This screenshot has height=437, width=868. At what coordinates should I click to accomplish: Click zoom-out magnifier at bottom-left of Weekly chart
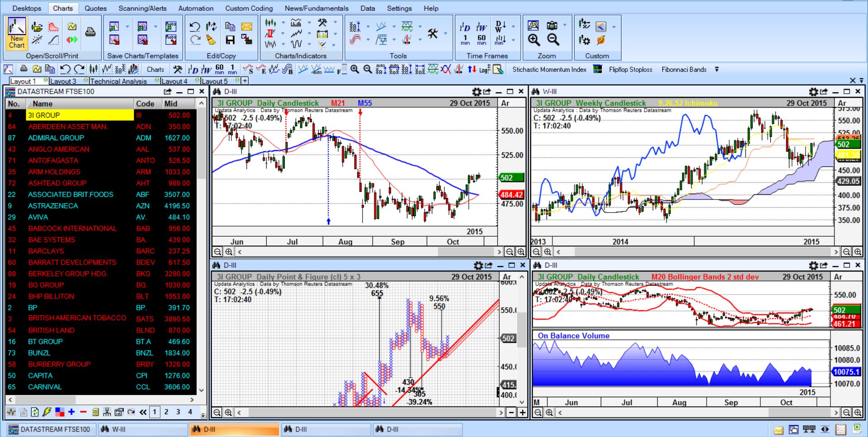pos(537,252)
